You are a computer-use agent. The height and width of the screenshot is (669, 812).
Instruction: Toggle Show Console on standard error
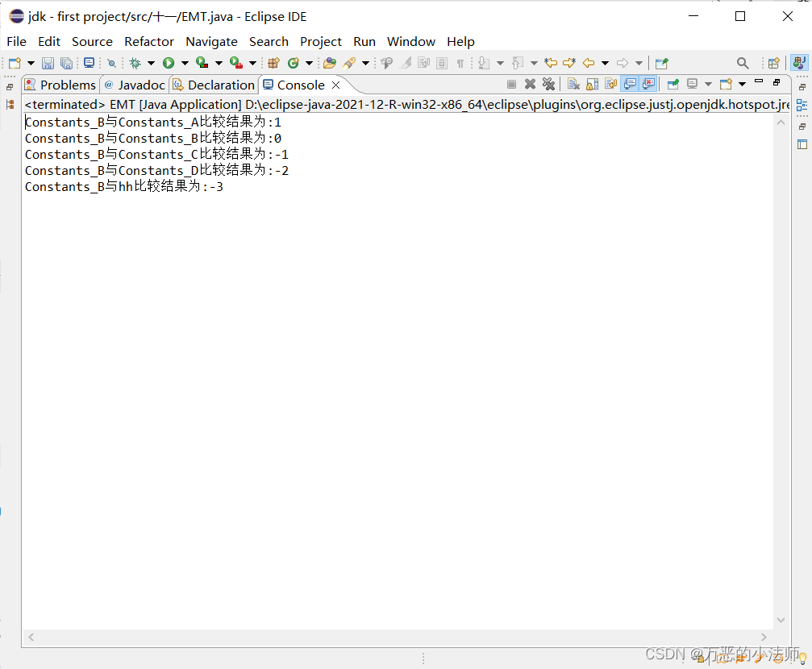(x=648, y=84)
